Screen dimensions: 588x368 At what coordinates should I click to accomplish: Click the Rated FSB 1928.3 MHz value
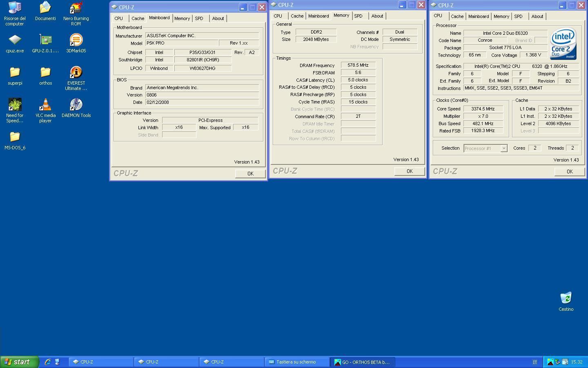click(483, 130)
